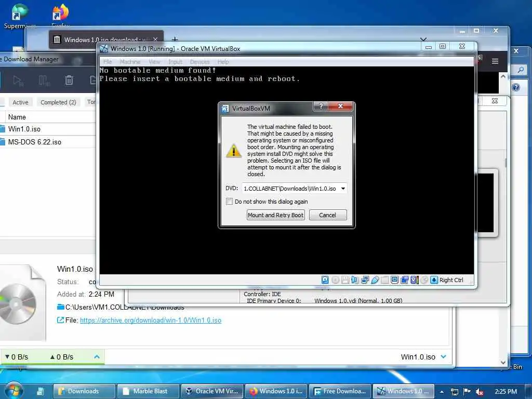
Task: Show hidden system tray icons arrow
Action: point(442,392)
